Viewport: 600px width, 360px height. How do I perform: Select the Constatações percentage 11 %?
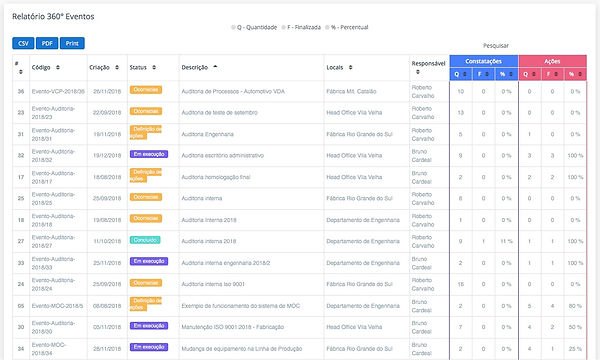click(506, 241)
